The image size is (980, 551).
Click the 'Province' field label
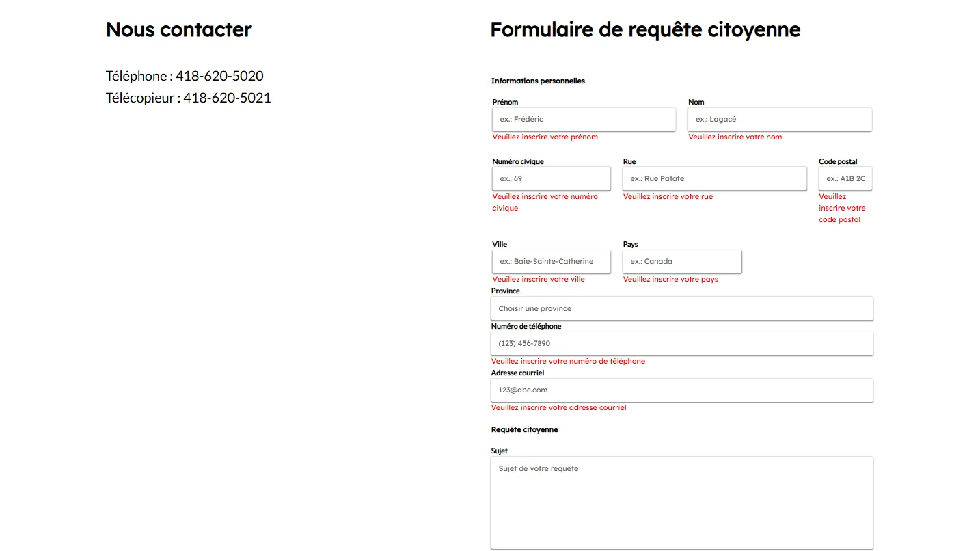click(x=505, y=291)
